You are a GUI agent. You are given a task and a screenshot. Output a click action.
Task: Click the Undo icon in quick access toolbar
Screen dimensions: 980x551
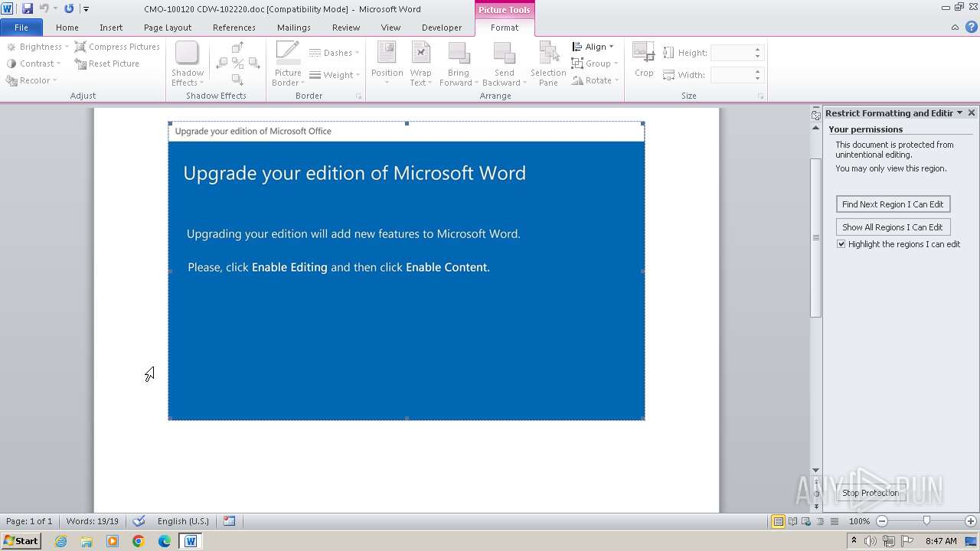pos(44,8)
